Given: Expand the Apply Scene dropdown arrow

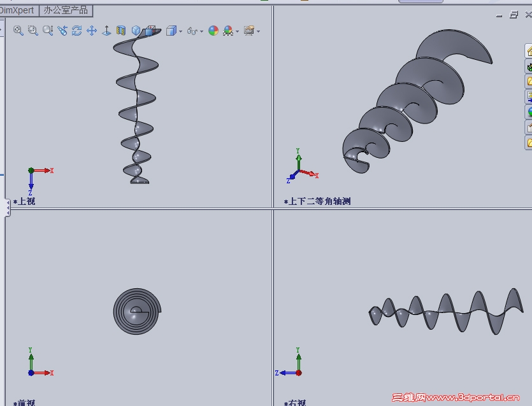Looking at the screenshot, I should click(x=237, y=31).
